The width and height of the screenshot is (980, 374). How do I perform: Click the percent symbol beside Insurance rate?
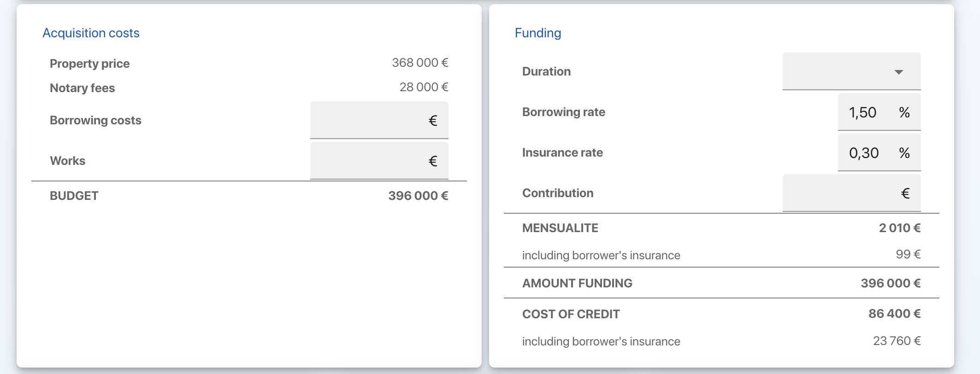904,153
